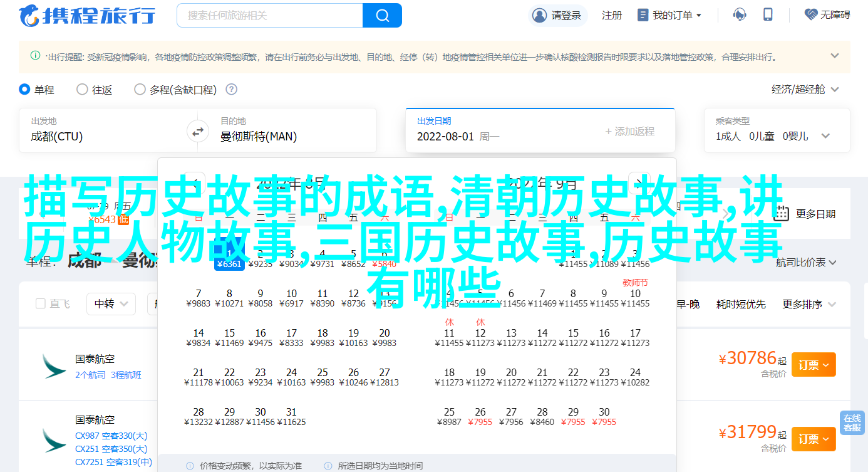The image size is (868, 472).
Task: Swap departure and destination cities
Action: coord(198,132)
